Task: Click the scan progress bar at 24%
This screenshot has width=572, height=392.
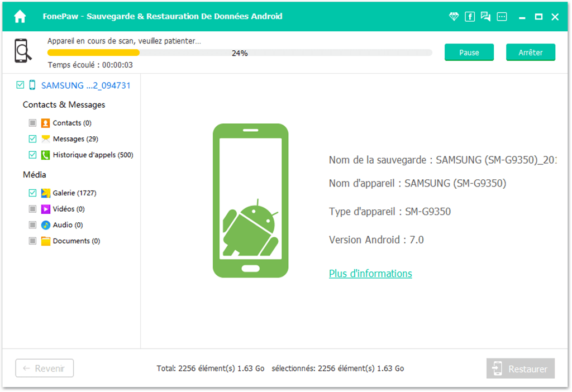Action: [240, 53]
